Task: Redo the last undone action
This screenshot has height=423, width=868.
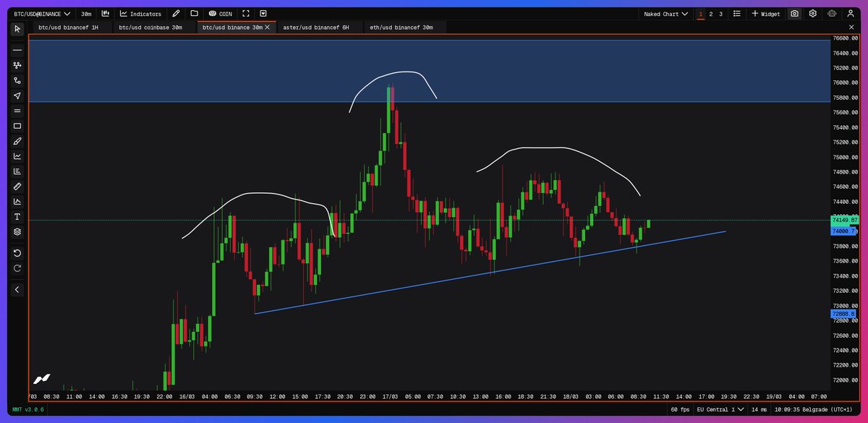Action: click(17, 268)
